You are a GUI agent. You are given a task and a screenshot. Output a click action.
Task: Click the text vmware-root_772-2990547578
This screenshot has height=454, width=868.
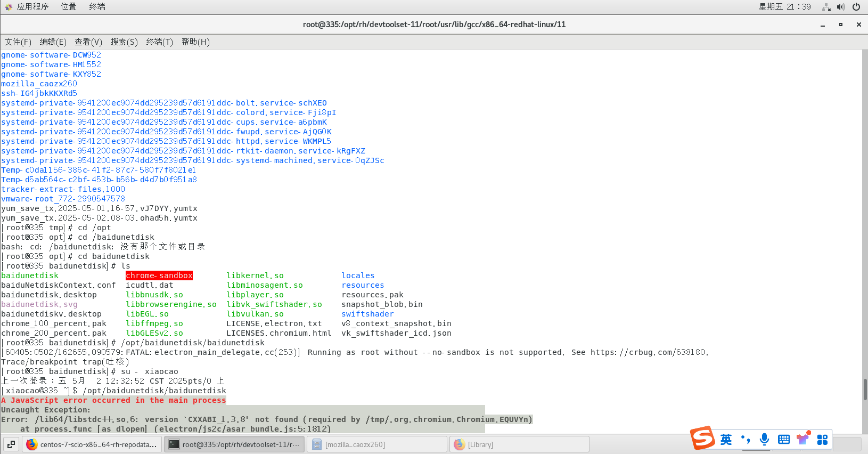(63, 199)
